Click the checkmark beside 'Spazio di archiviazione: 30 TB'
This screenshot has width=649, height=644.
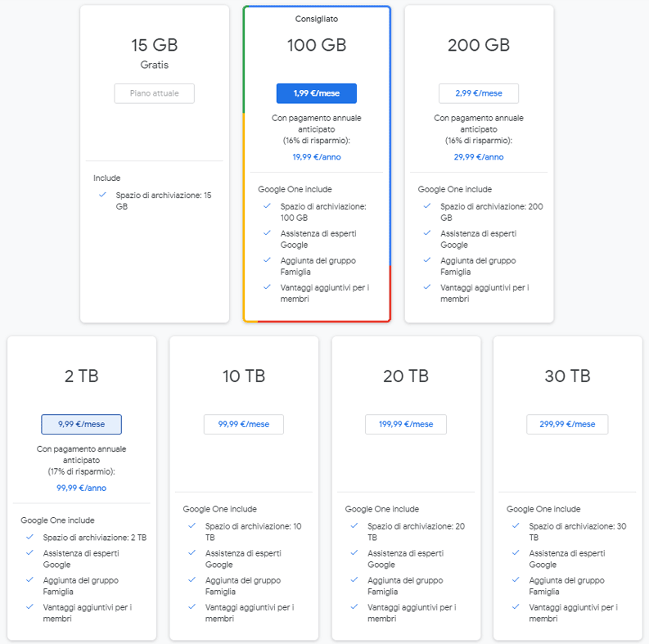[x=516, y=525]
